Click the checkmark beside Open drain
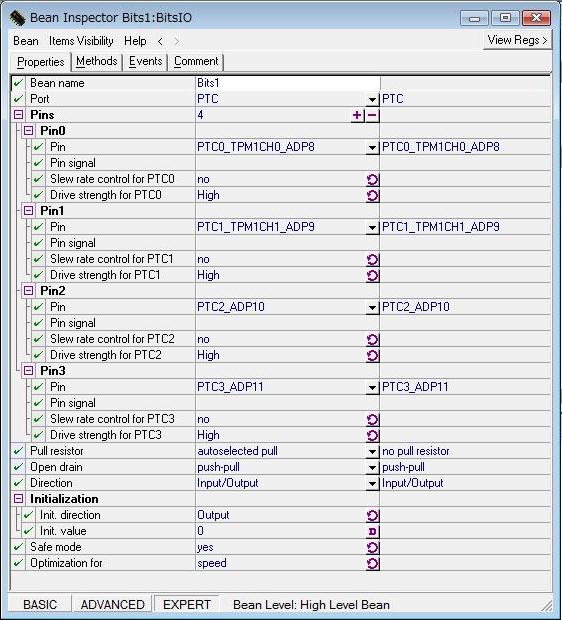The image size is (562, 620). (x=18, y=467)
